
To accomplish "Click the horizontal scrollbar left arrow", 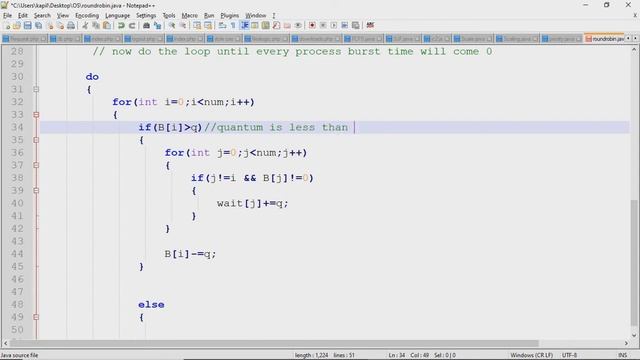I will [5, 344].
